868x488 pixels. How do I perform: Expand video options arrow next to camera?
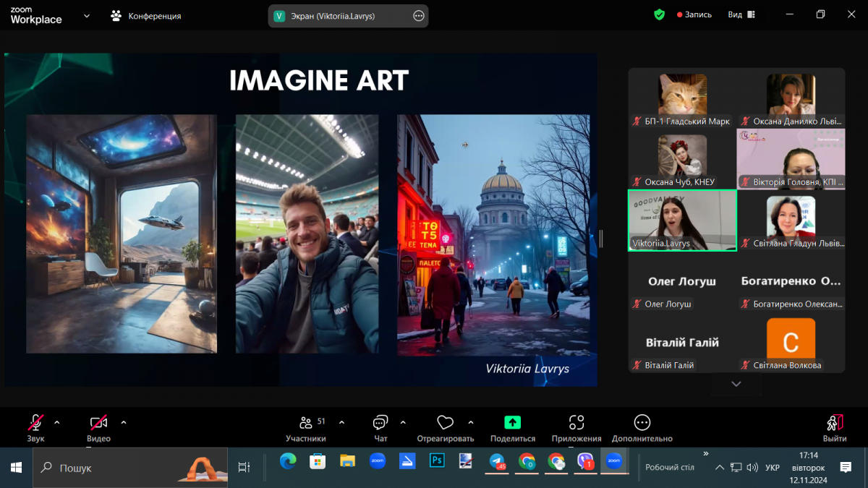click(x=124, y=422)
